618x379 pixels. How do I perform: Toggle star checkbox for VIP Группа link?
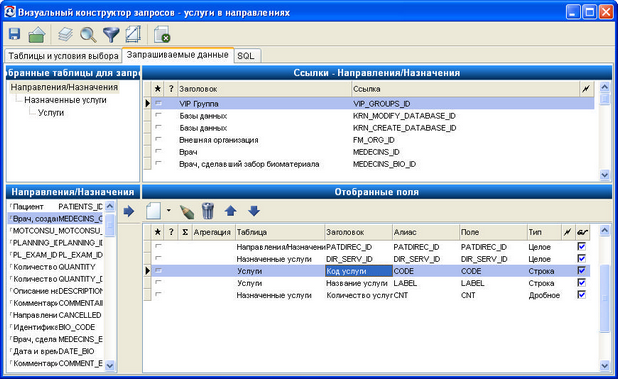click(x=158, y=103)
